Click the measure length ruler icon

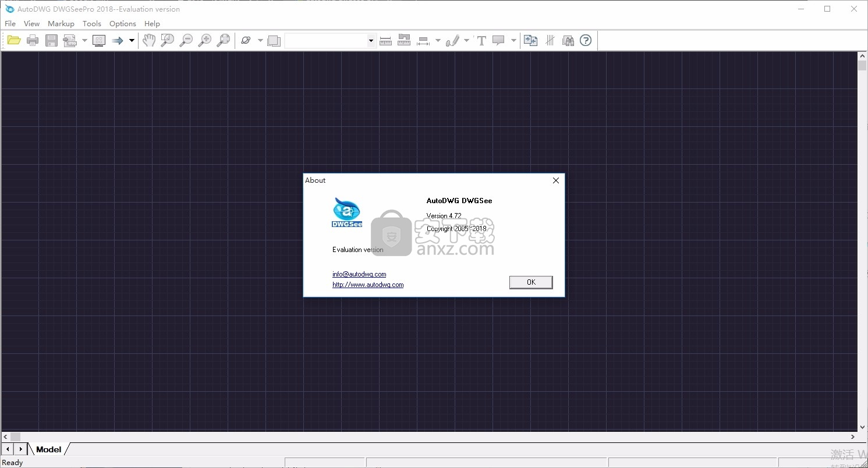385,40
